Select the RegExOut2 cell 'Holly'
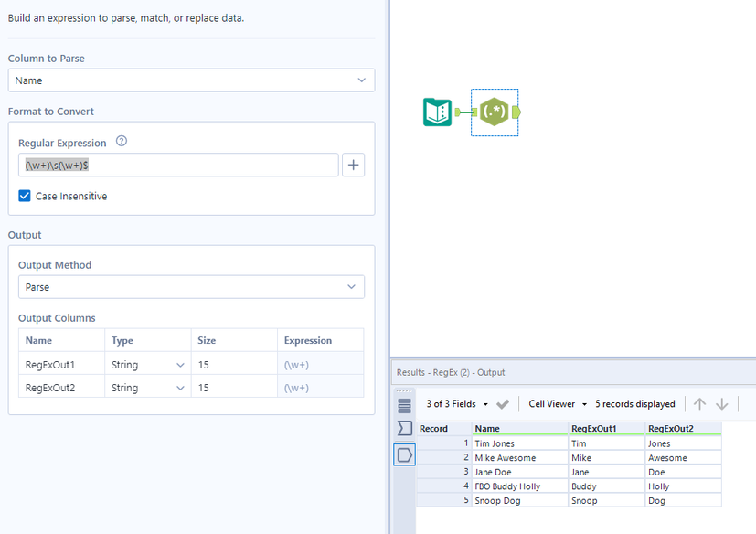 (683, 486)
